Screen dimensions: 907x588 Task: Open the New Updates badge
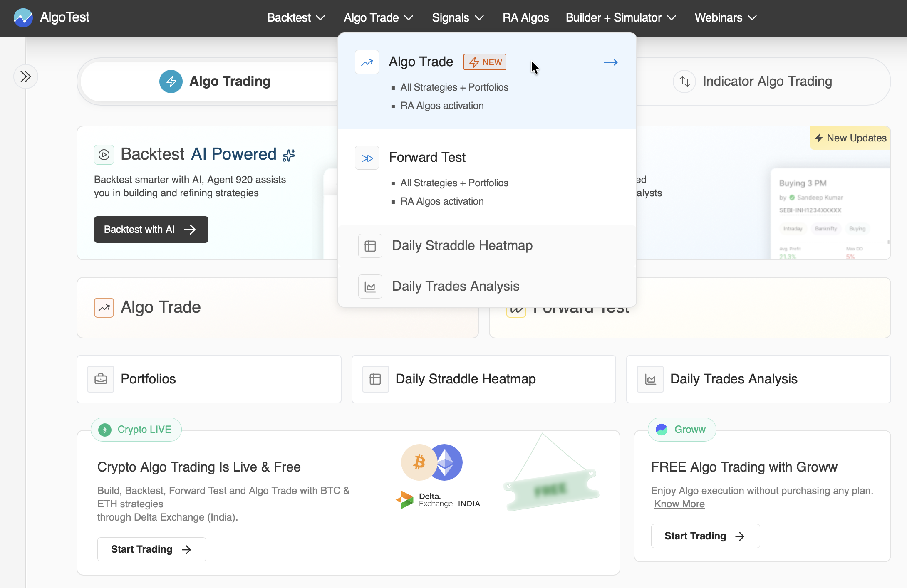coord(850,138)
